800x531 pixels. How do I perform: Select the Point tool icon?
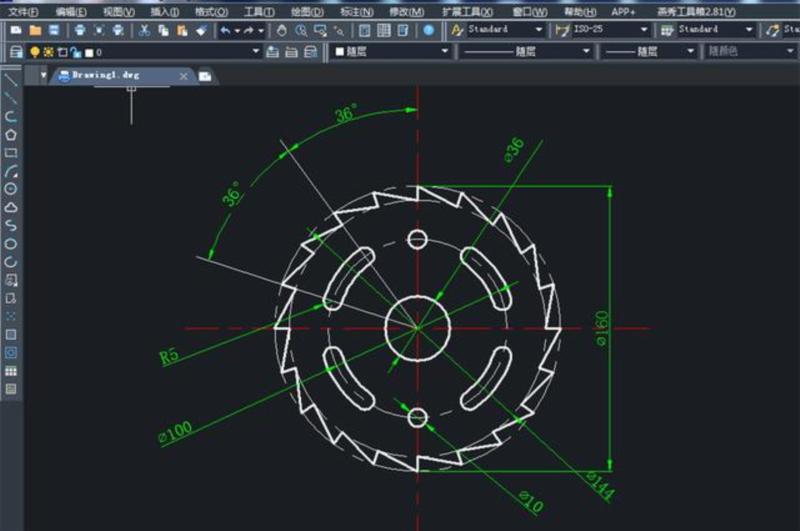tap(11, 316)
